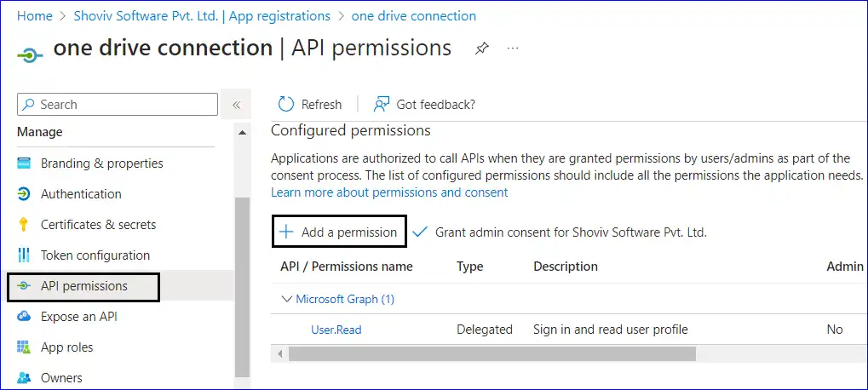Click the sidebar Search field
Screen dimensions: 868x390
pyautogui.click(x=118, y=105)
